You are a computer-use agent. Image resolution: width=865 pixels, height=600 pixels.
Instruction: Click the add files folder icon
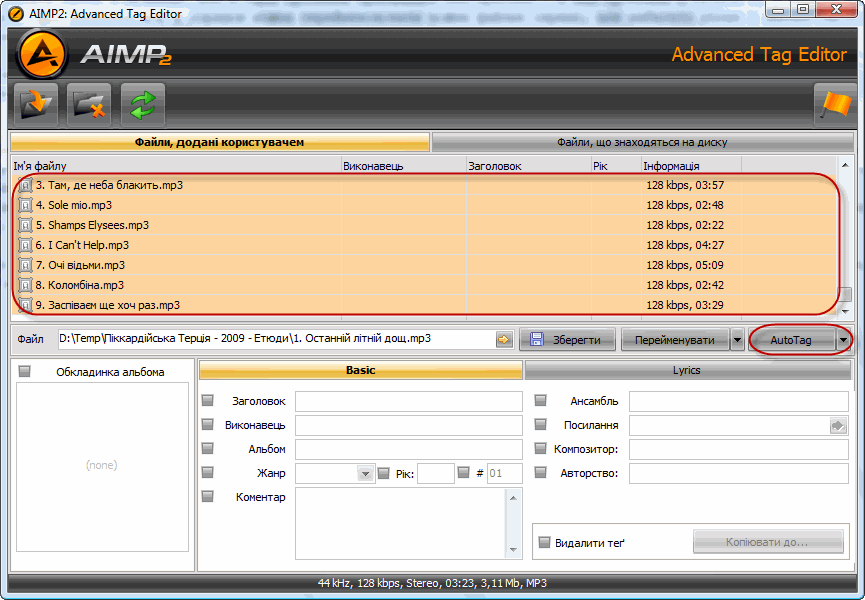(35, 104)
